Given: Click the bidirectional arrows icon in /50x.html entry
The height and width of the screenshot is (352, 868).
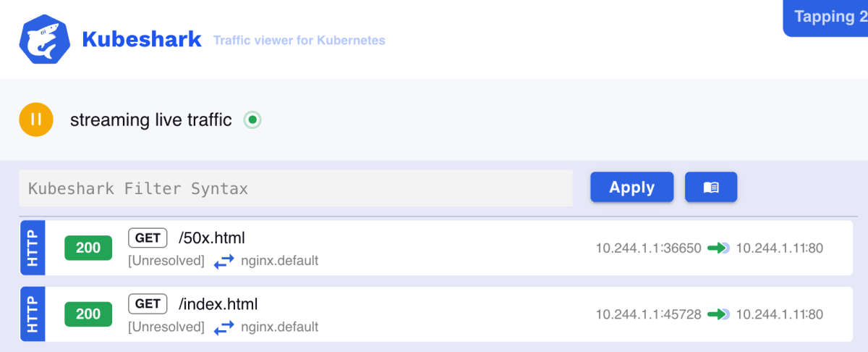Looking at the screenshot, I should [224, 261].
